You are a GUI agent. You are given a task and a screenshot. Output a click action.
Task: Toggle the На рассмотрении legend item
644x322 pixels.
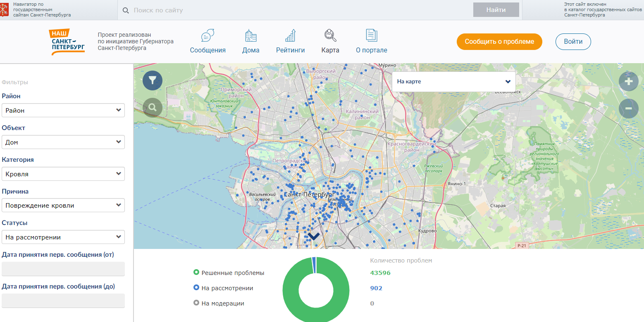click(x=223, y=288)
